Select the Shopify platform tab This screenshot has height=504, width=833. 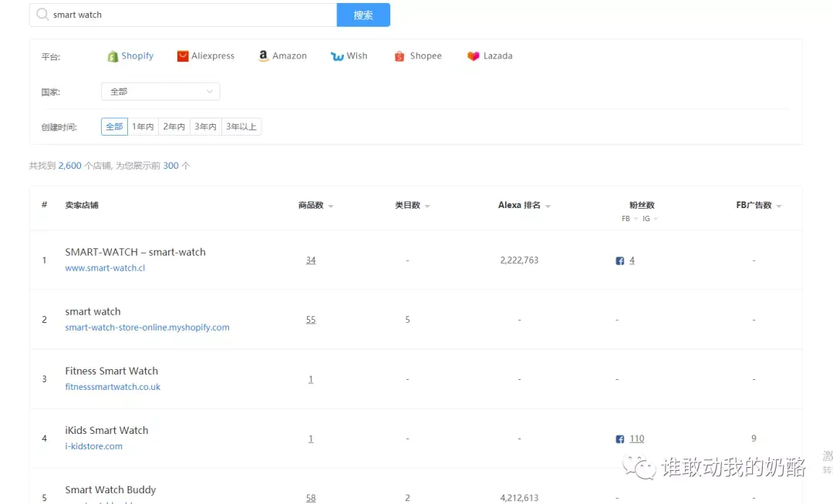click(x=130, y=55)
